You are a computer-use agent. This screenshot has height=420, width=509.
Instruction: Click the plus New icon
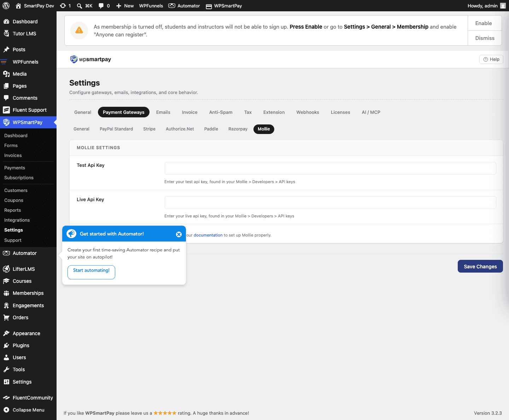[119, 6]
